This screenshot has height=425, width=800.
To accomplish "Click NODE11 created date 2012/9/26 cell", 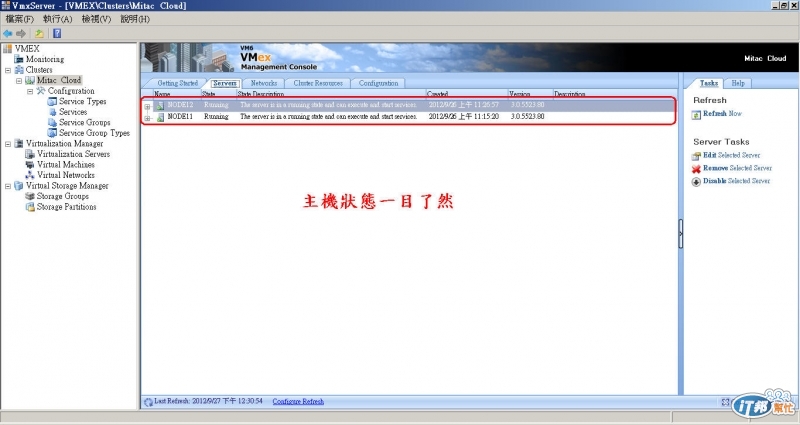I will [464, 117].
